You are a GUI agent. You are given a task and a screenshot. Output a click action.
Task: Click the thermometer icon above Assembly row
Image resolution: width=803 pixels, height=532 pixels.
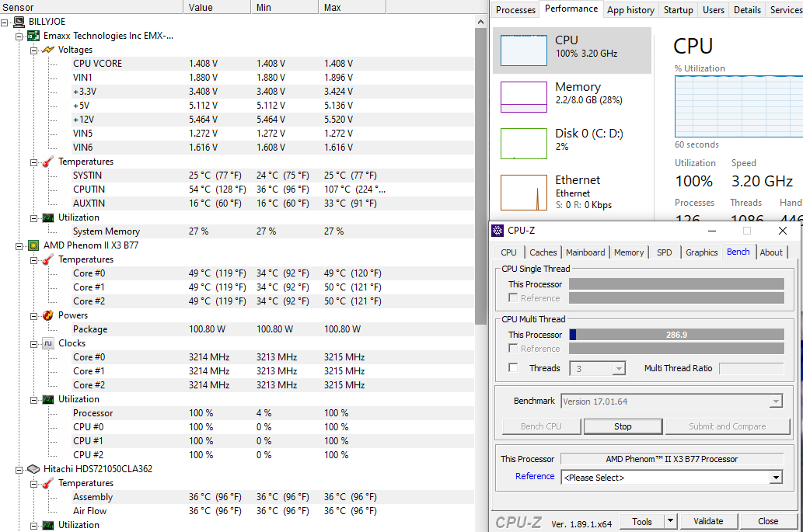point(48,483)
